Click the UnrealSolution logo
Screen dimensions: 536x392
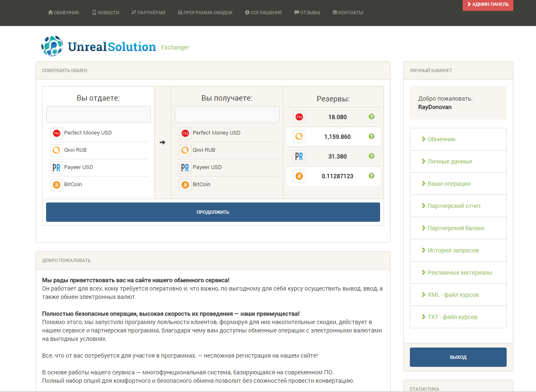[99, 46]
